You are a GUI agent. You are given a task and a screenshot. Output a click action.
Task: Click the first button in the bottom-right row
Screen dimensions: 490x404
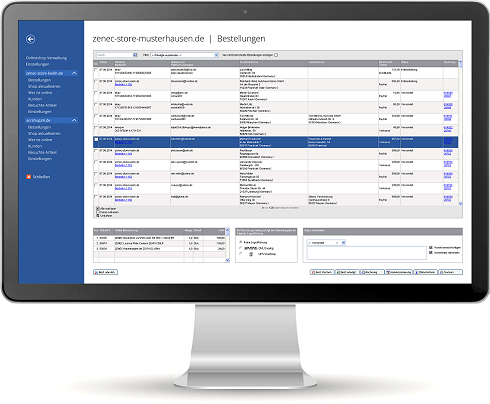(322, 272)
